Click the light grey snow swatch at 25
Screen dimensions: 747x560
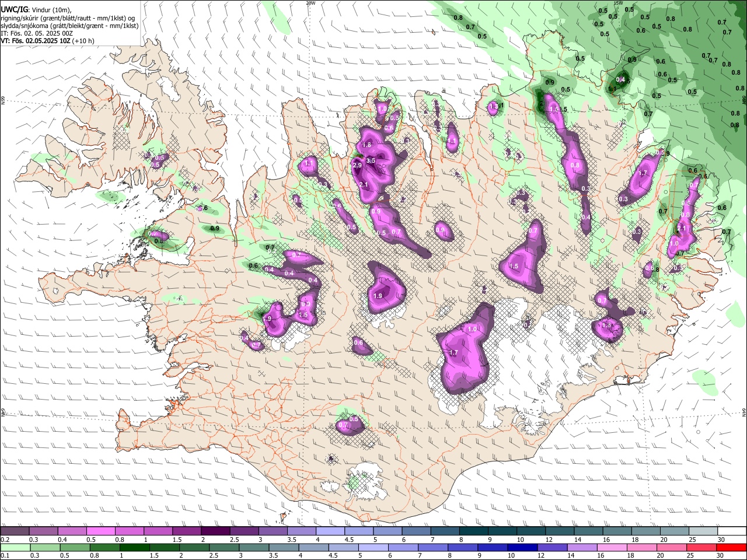tap(703, 531)
